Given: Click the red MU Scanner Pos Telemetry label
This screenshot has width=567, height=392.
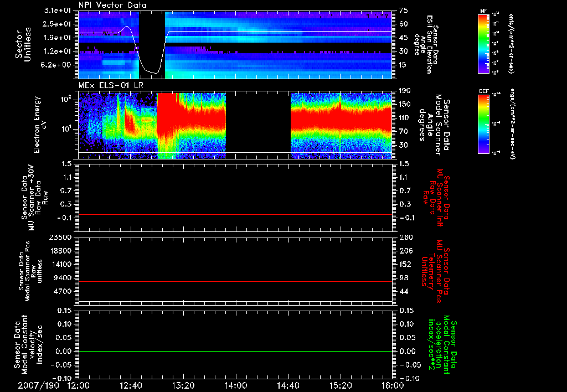Looking at the screenshot, I should click(435, 271).
